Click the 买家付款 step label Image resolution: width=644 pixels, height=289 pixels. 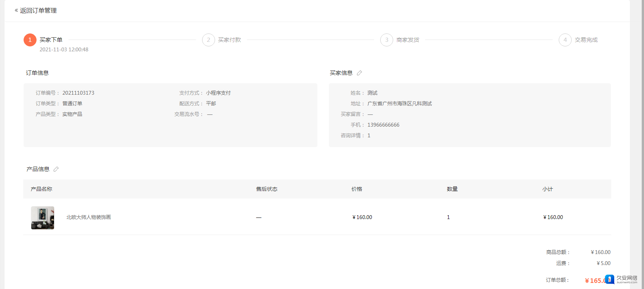click(230, 40)
